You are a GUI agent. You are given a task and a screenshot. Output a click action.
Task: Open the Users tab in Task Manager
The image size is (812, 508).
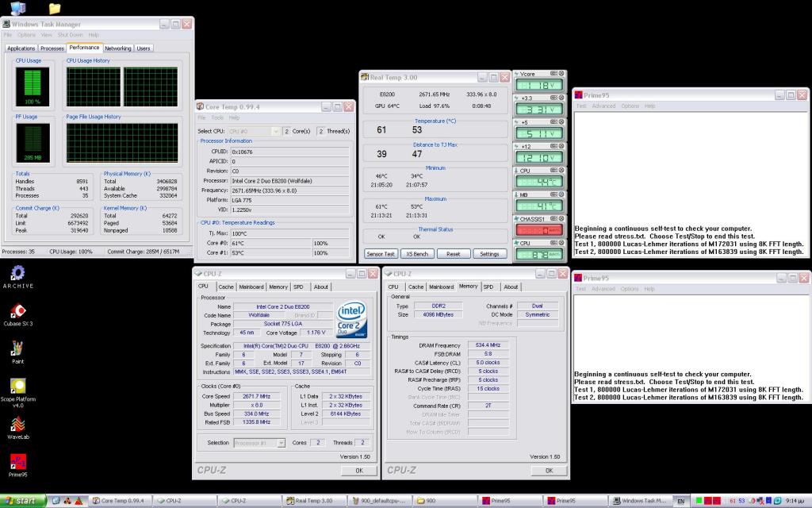(144, 48)
